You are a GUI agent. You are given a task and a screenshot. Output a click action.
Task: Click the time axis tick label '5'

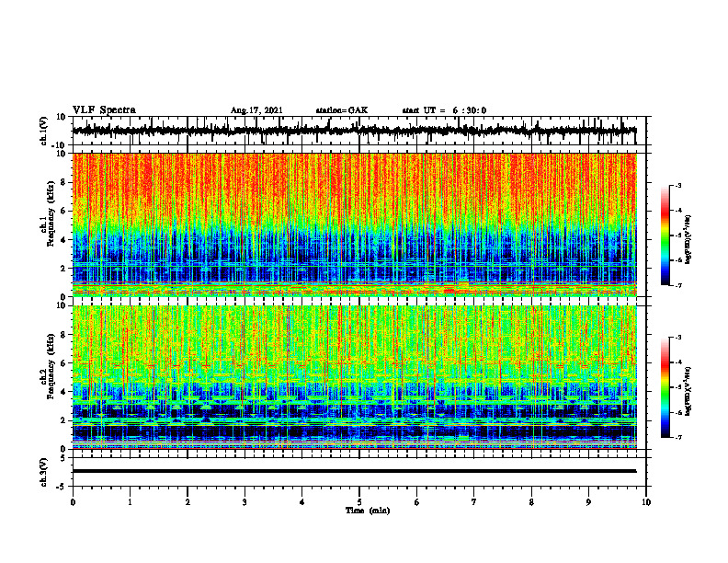pyautogui.click(x=359, y=502)
